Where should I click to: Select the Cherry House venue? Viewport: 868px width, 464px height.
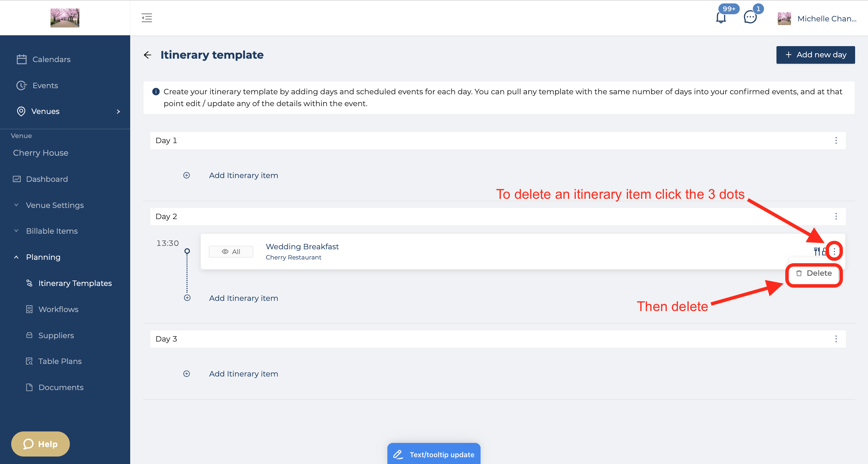[x=41, y=153]
